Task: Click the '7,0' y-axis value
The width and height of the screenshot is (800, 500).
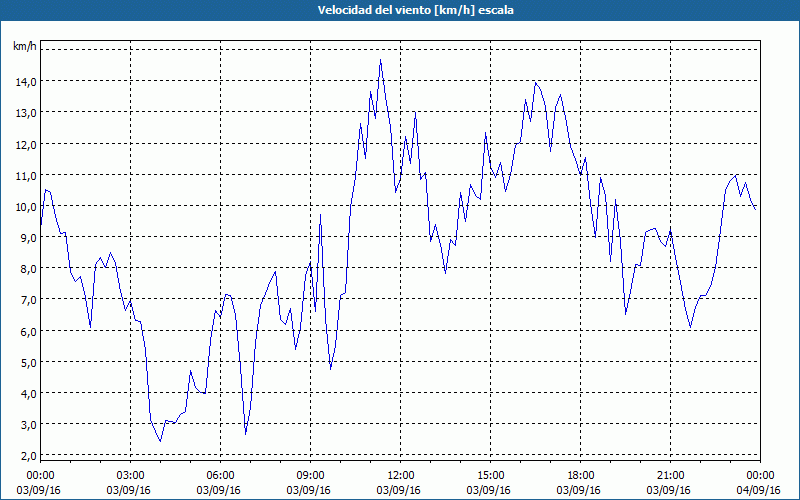Action: (x=28, y=300)
